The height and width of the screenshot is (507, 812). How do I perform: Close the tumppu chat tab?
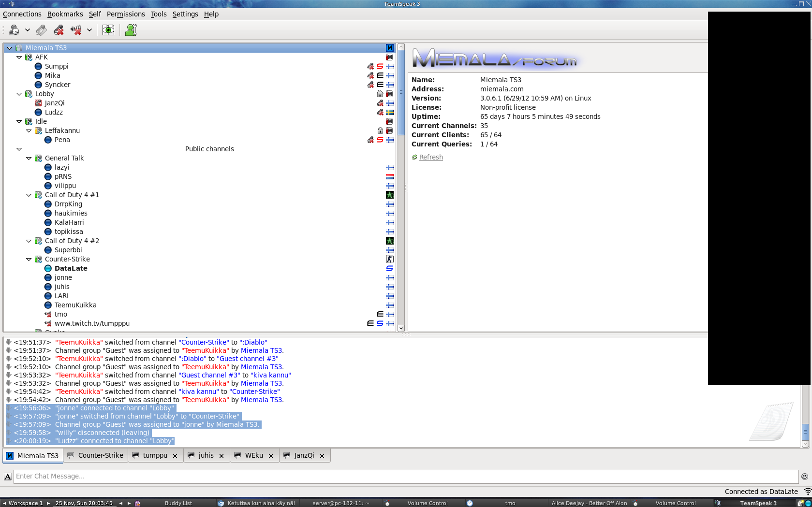[x=175, y=456]
